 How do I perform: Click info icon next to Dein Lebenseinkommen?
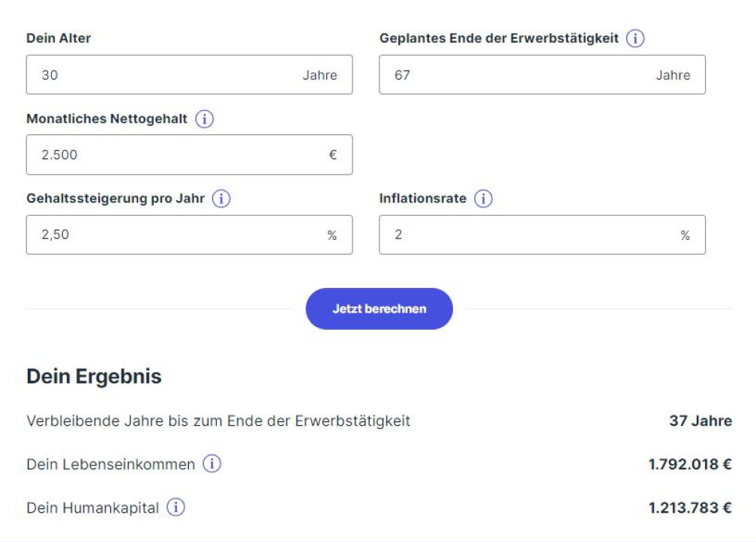[x=211, y=463]
